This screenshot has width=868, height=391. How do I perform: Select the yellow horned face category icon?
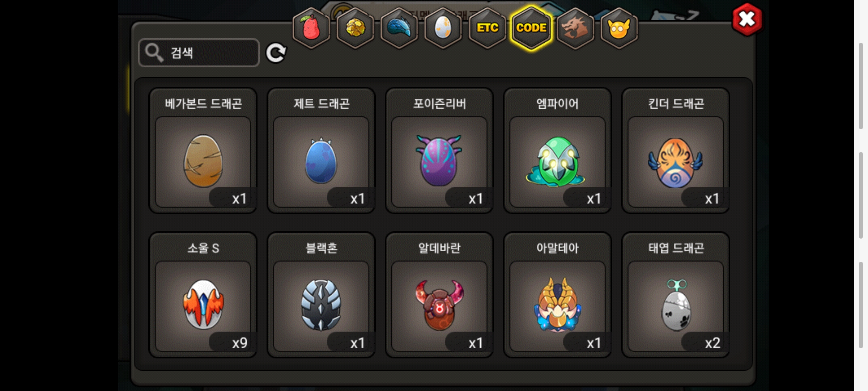click(x=619, y=28)
